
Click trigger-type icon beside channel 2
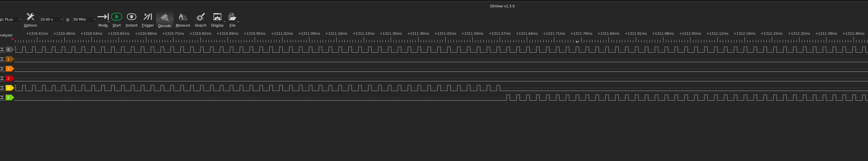[2, 78]
